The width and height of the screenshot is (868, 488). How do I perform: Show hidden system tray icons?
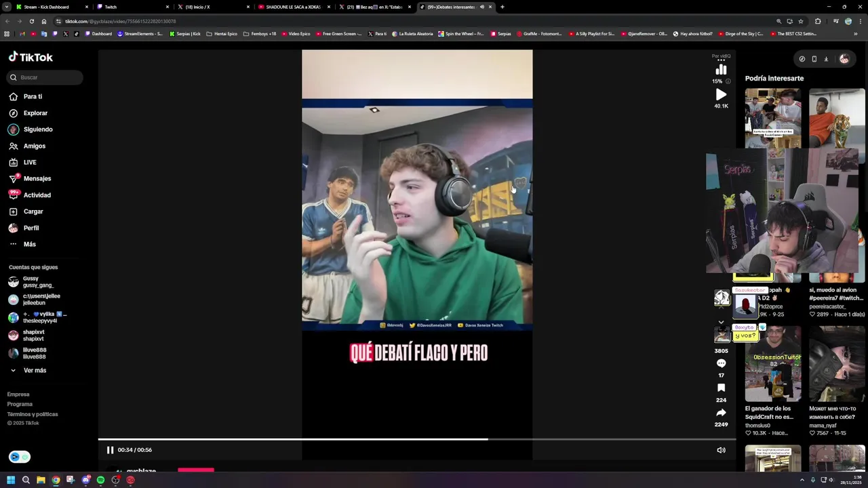pos(802,480)
